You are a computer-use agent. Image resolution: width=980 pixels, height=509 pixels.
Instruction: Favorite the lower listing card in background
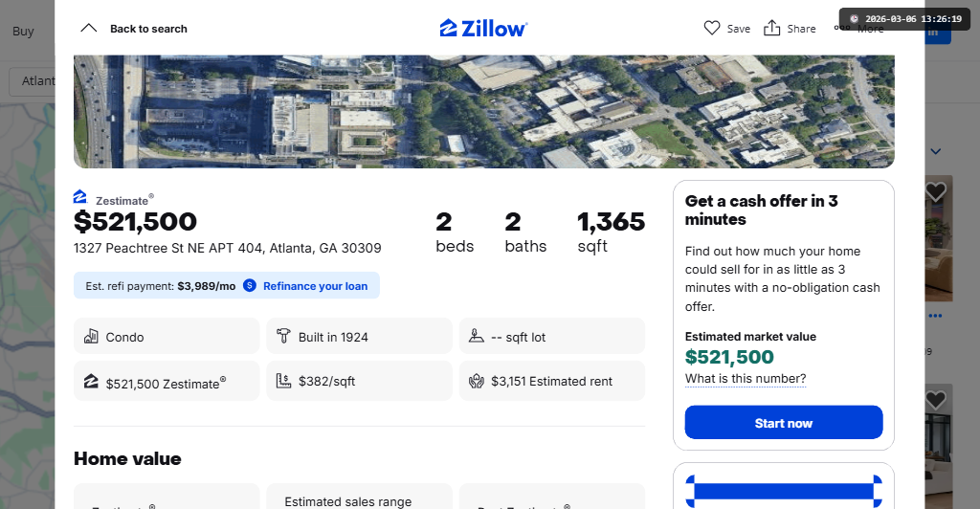click(935, 400)
